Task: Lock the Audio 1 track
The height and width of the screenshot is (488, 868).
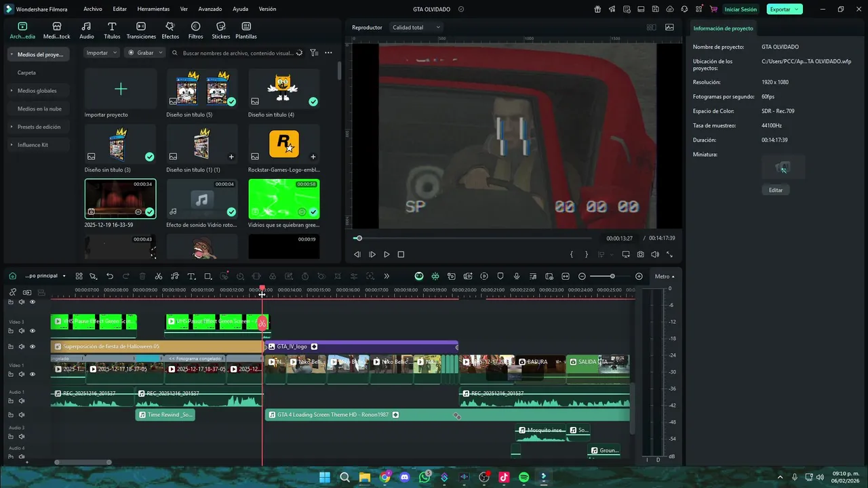Action: (x=11, y=401)
